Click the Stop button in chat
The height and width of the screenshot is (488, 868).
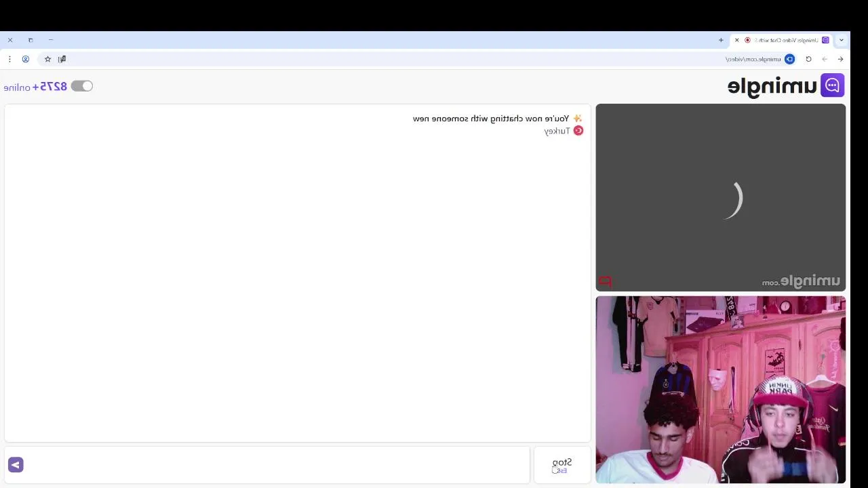point(562,465)
